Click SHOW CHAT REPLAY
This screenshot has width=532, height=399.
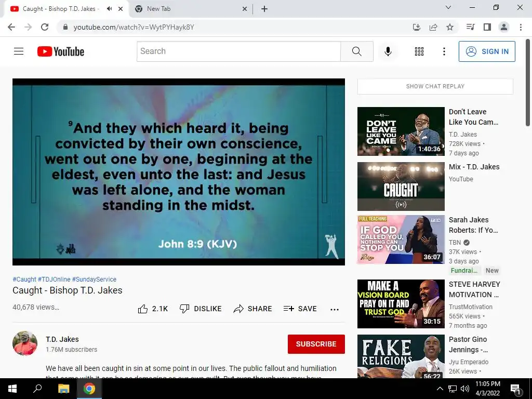point(435,87)
